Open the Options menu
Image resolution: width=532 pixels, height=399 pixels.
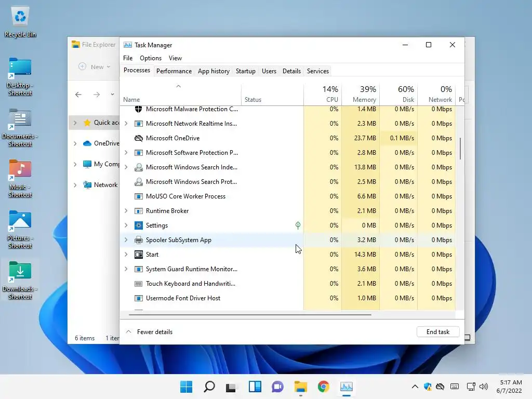pyautogui.click(x=151, y=58)
